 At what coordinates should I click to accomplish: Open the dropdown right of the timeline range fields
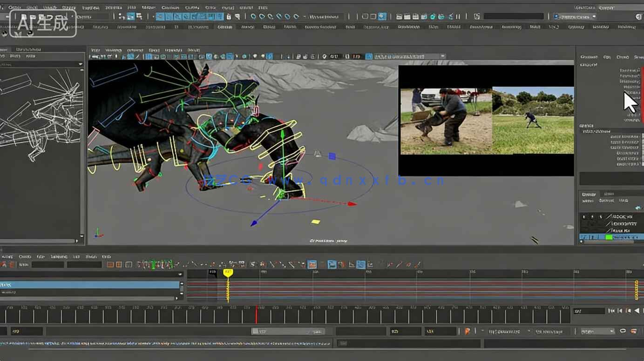click(x=597, y=331)
